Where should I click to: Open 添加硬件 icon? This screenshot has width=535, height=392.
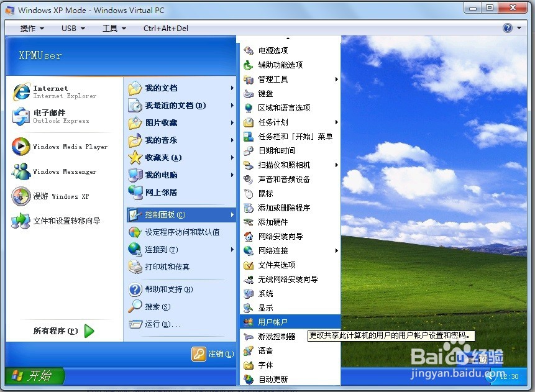click(249, 222)
